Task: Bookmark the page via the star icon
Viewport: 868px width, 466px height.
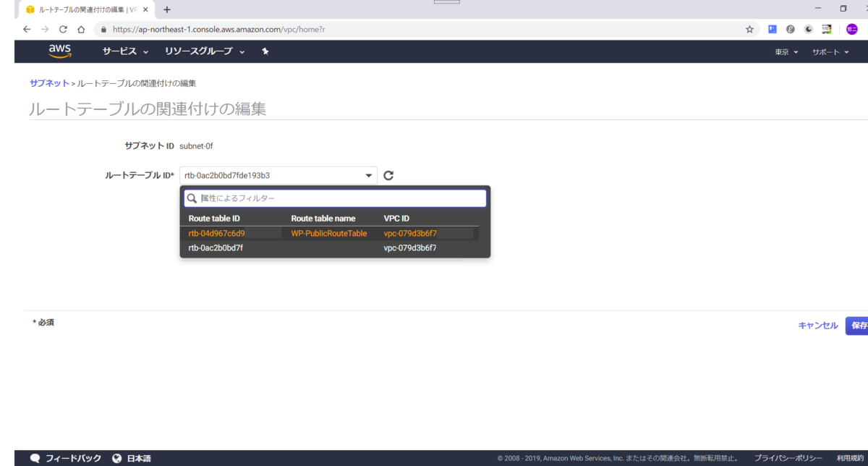Action: (x=749, y=29)
